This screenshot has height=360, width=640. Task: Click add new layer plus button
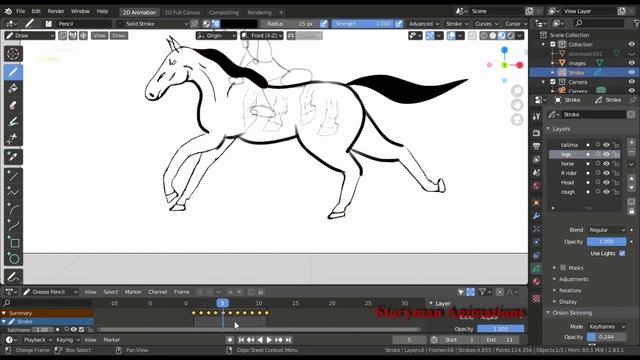pyautogui.click(x=631, y=142)
